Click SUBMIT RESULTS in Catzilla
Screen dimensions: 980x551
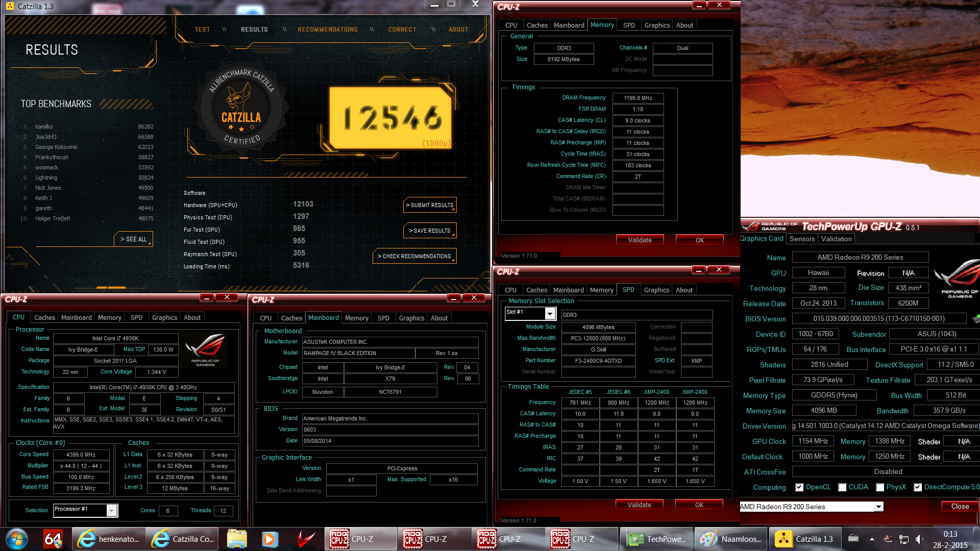[x=430, y=205]
